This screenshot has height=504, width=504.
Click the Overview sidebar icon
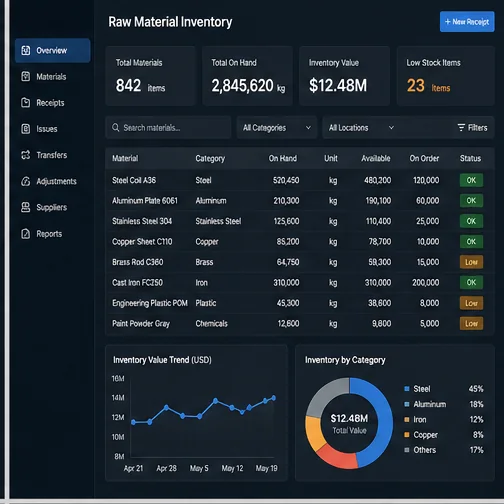point(26,50)
